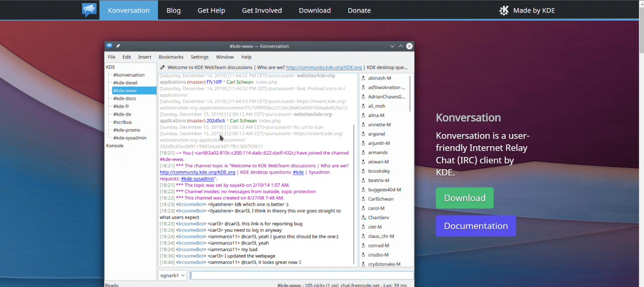
Task: Select #kde-fr channel in tree
Action: (x=122, y=106)
